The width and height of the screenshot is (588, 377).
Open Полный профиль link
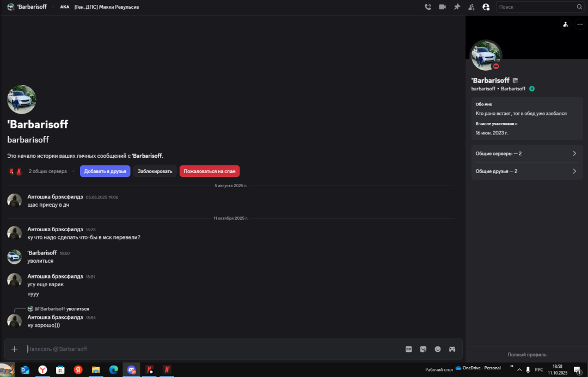[x=526, y=355]
